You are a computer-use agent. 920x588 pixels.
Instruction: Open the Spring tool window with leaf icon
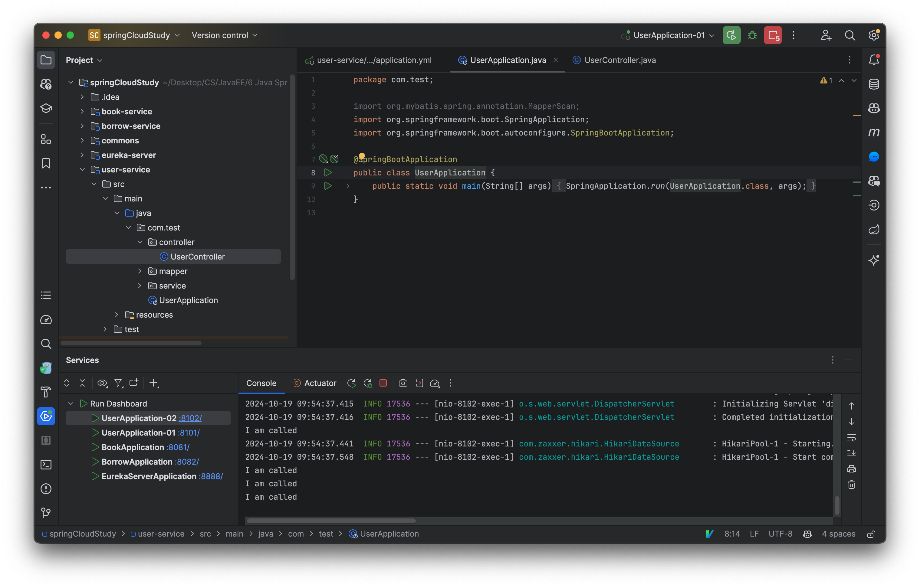coord(874,229)
